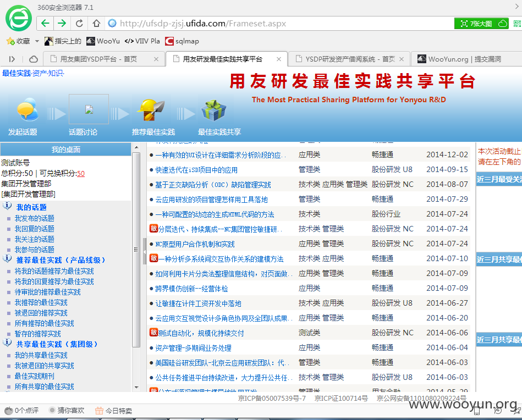Expand the 收藏 dropdown arrow
Screen dimensions: 522x420
37,41
